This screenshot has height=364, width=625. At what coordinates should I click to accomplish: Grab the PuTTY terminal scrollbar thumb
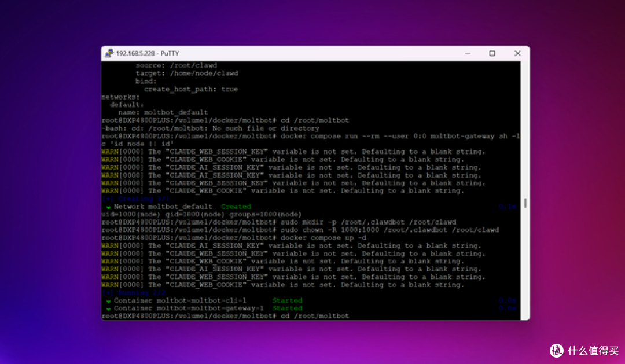pyautogui.click(x=525, y=203)
